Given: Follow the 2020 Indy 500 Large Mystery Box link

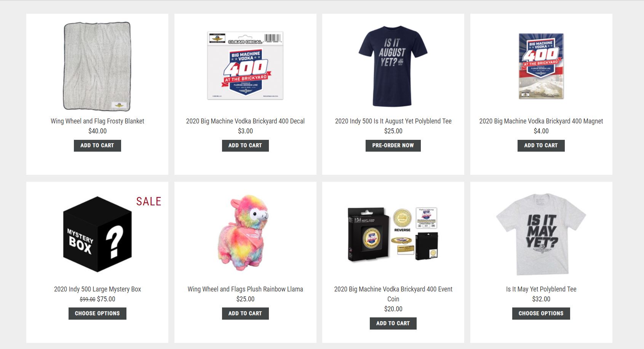Looking at the screenshot, I should tap(97, 289).
